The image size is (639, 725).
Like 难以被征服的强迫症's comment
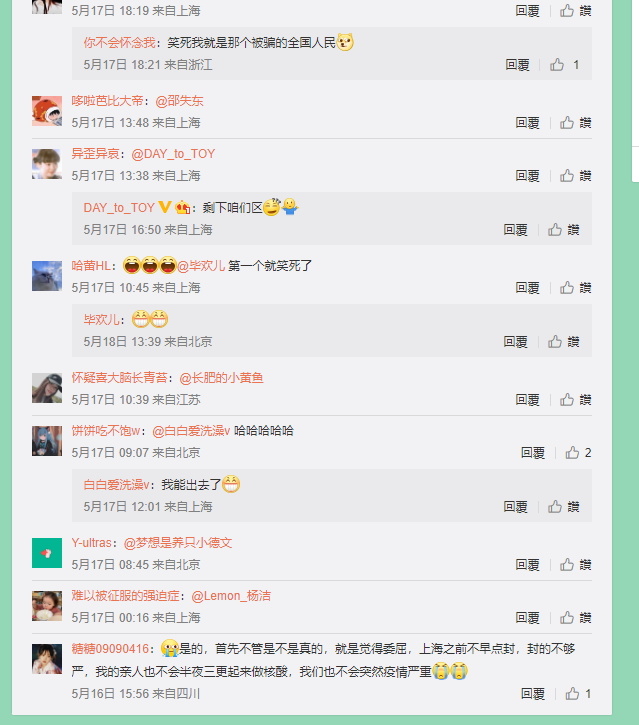pos(575,618)
